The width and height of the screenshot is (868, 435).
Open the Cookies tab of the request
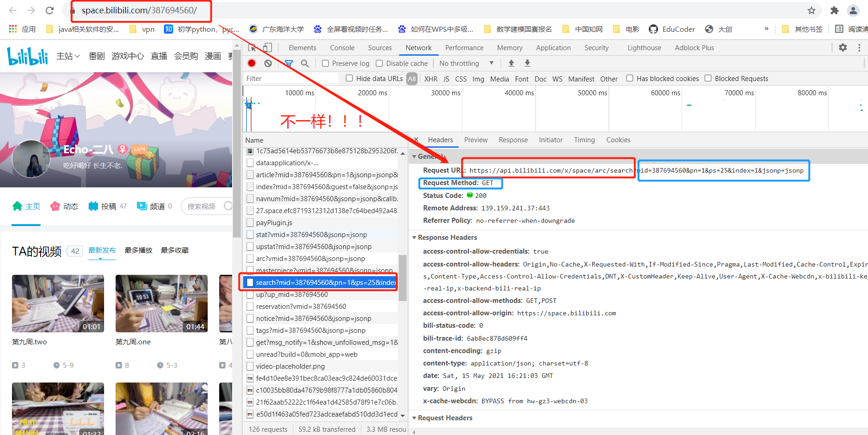click(618, 139)
